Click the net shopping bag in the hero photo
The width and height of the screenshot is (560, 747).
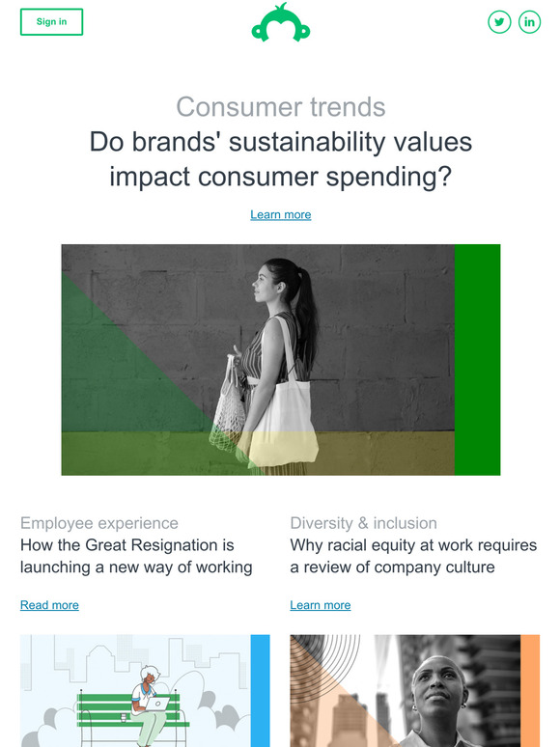229,405
